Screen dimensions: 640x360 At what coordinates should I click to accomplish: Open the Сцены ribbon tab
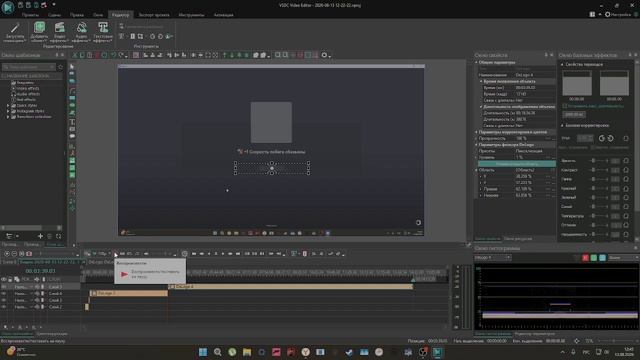(54, 15)
